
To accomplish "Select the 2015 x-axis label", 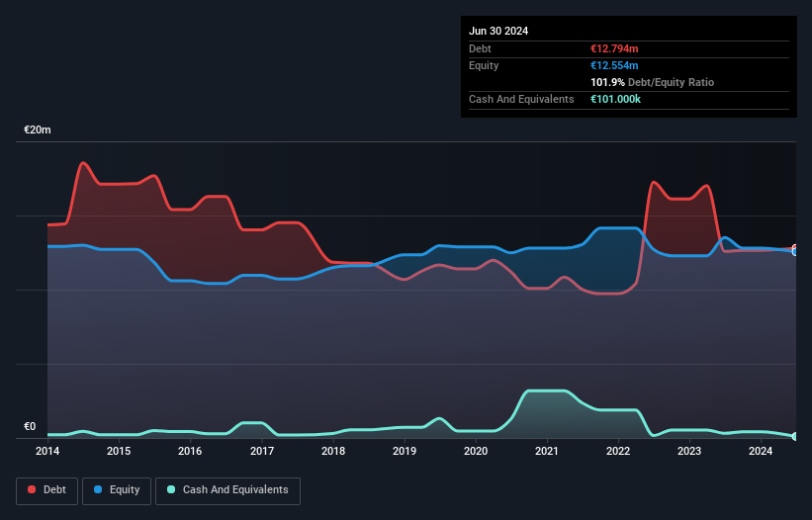I will tap(119, 451).
